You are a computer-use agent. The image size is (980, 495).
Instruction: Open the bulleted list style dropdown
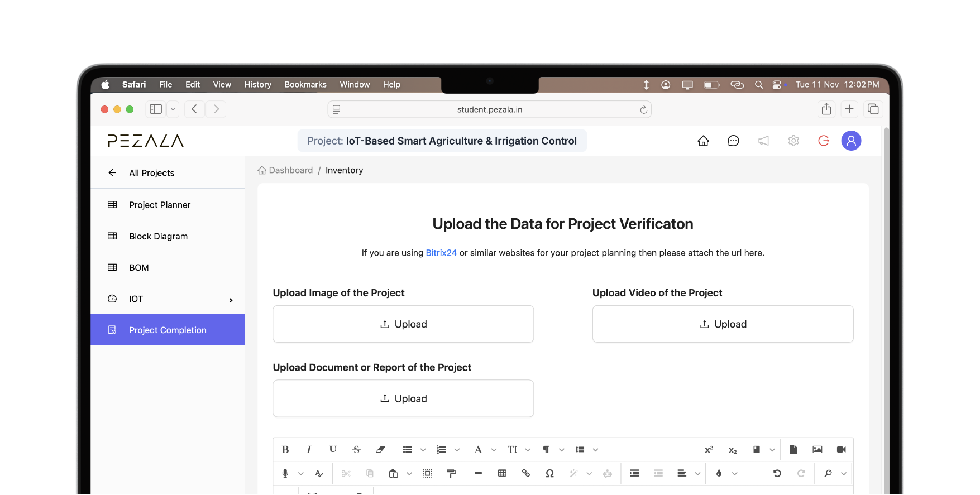click(423, 450)
